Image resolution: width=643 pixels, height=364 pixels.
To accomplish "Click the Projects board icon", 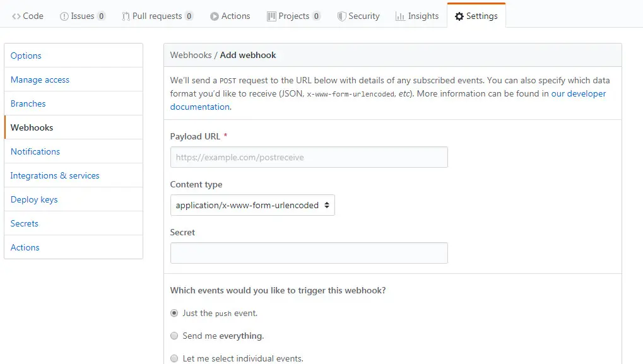I will pos(271,16).
